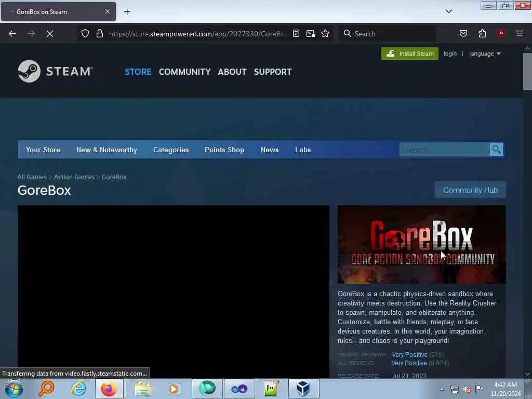Screen dimensions: 532x399
Task: Open the VirtualBox cube taskbar icon
Action: click(x=303, y=389)
